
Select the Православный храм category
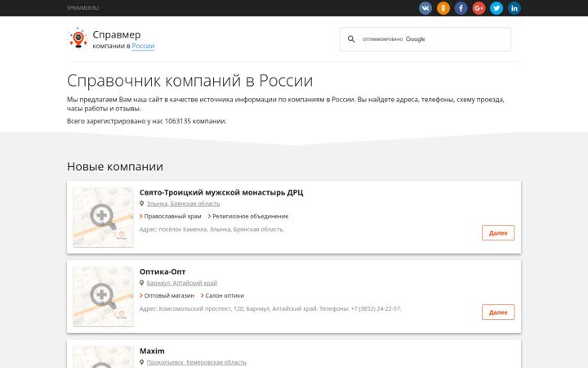click(x=172, y=216)
